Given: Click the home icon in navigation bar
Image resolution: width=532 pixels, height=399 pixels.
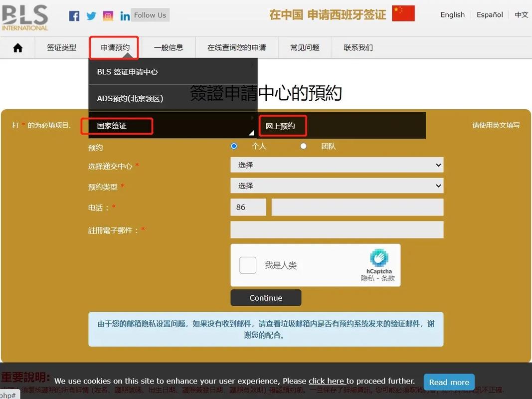Looking at the screenshot, I should 17,48.
